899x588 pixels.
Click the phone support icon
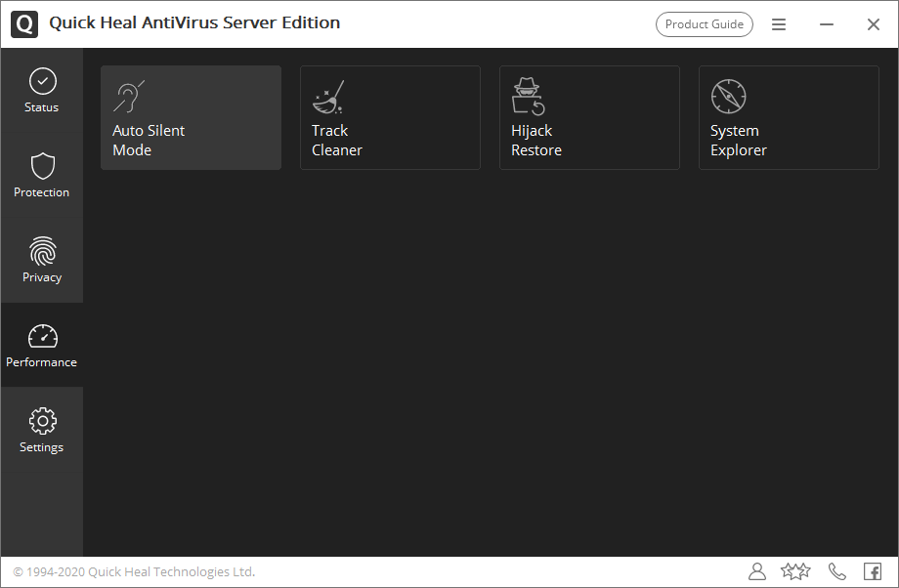(x=837, y=571)
